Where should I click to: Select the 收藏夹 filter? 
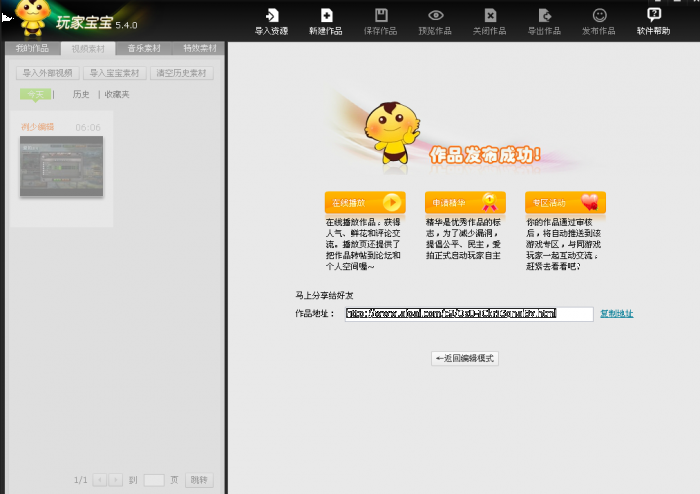point(117,94)
